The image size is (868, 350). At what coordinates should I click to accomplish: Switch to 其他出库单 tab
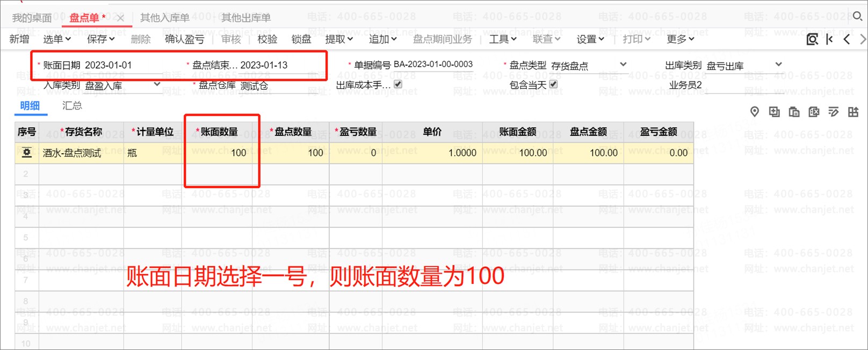(x=246, y=18)
